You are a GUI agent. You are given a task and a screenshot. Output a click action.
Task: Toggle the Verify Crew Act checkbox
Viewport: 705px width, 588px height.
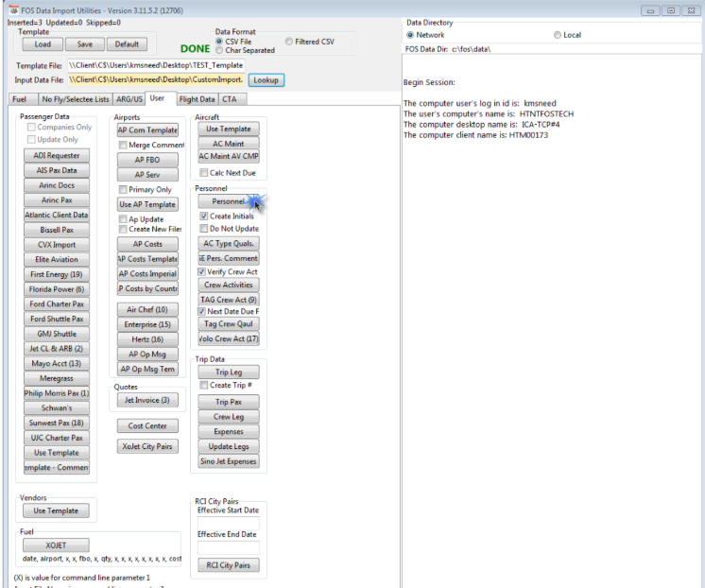(203, 271)
